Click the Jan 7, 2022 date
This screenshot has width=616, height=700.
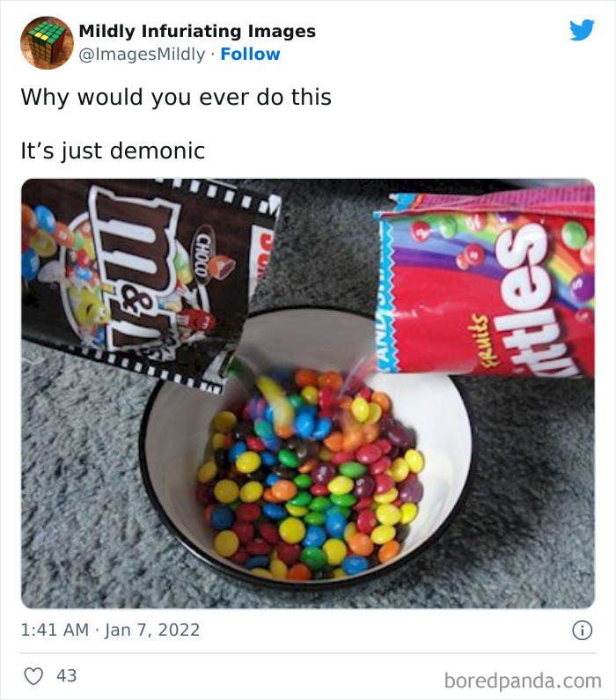pos(152,630)
